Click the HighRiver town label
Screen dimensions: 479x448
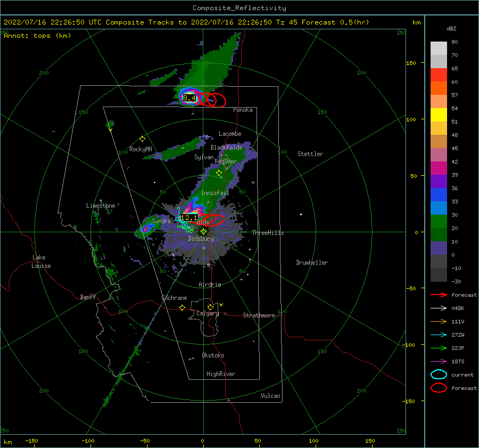click(x=221, y=374)
